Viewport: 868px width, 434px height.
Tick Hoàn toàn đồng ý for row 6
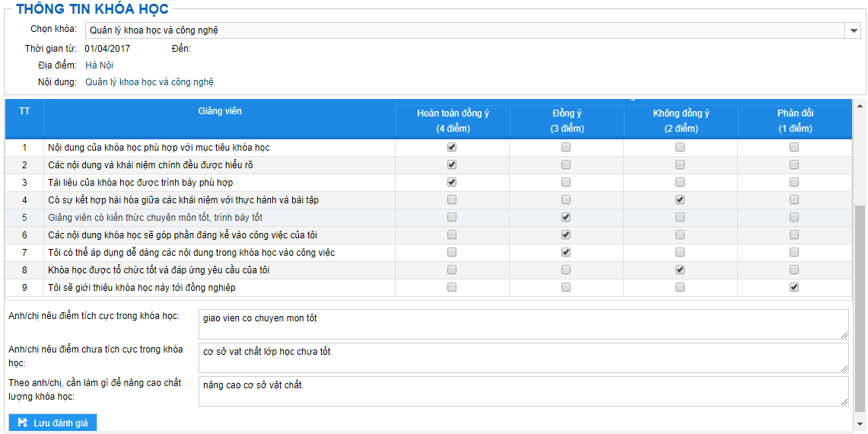pyautogui.click(x=452, y=235)
